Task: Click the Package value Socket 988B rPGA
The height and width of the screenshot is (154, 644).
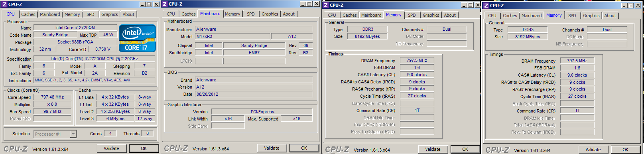Action: [75, 42]
